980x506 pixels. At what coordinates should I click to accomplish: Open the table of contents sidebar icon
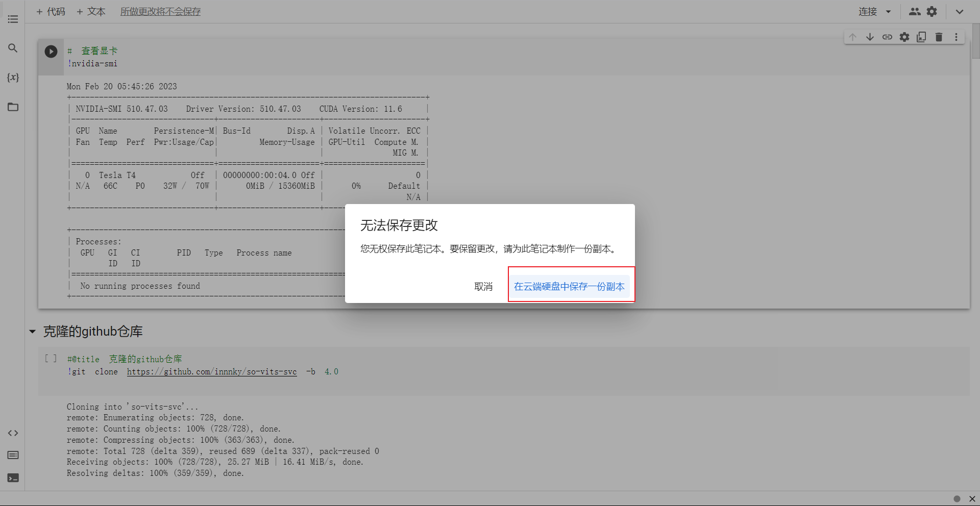click(x=13, y=19)
